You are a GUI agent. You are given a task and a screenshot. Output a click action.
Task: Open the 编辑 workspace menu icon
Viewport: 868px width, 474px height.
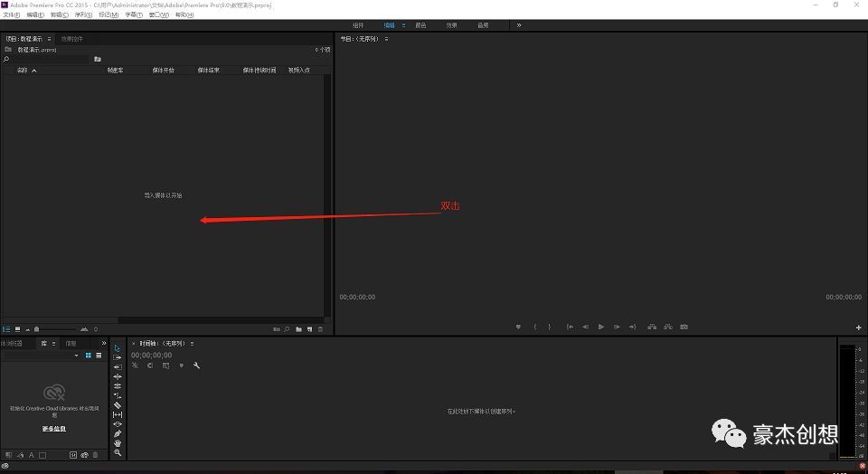pos(403,25)
